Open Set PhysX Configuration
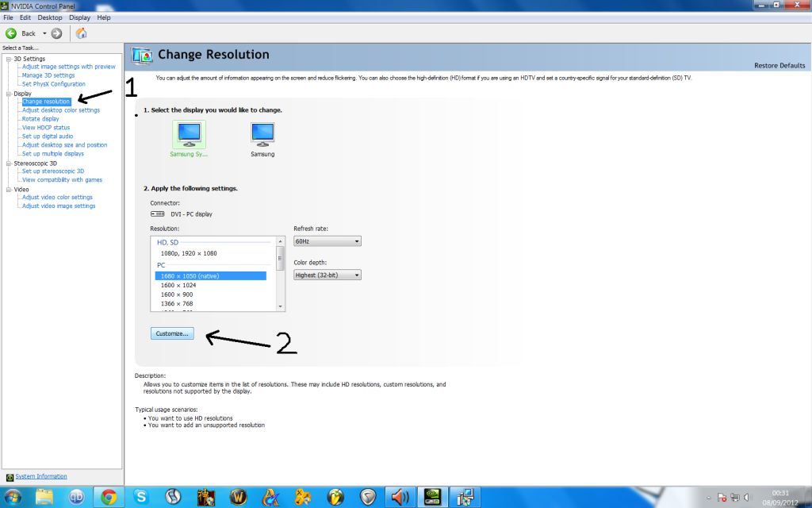The width and height of the screenshot is (812, 508). point(54,84)
